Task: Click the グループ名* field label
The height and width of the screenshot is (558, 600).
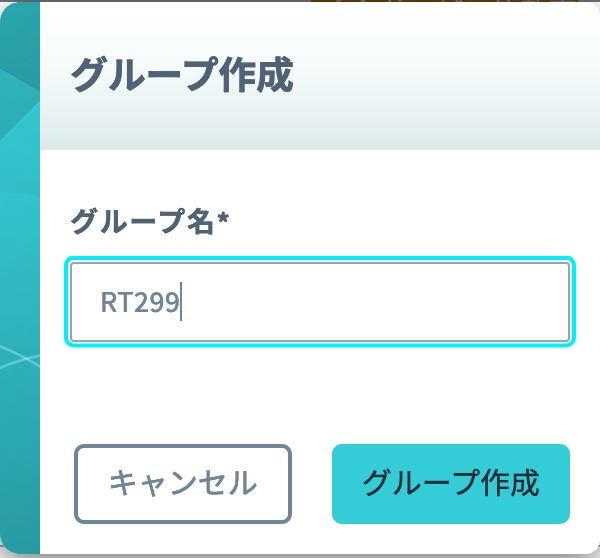Action: point(150,222)
